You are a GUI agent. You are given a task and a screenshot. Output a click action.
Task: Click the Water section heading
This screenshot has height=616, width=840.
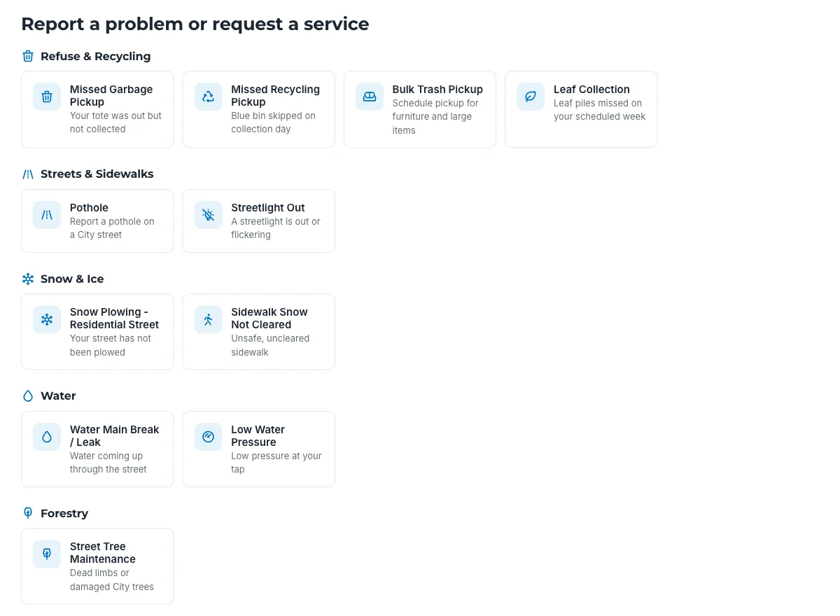(58, 396)
